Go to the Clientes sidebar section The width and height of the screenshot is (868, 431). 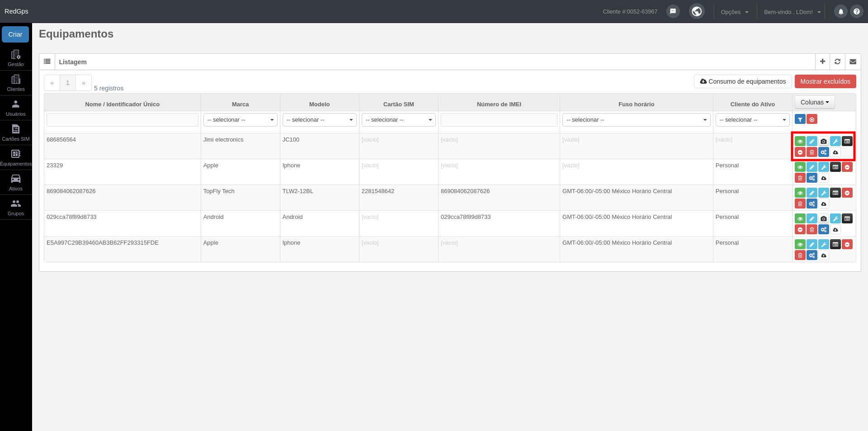[x=16, y=83]
